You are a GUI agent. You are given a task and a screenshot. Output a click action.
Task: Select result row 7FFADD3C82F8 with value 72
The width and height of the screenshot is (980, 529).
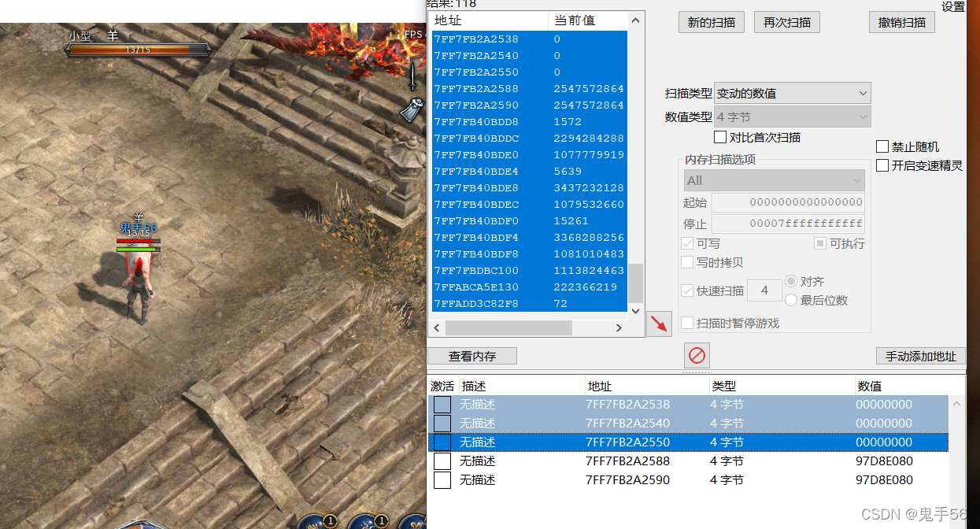coord(529,304)
